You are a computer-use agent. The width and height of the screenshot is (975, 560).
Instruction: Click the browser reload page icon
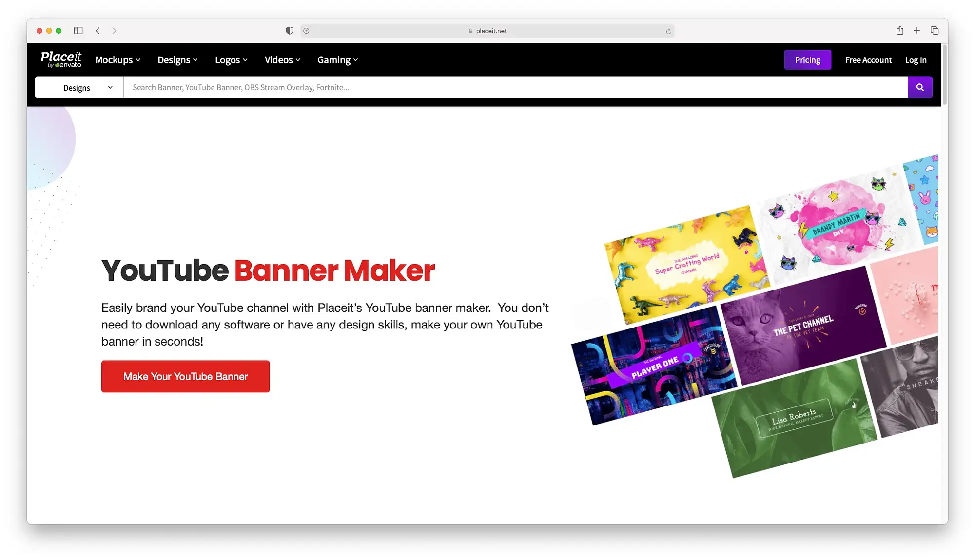[668, 31]
